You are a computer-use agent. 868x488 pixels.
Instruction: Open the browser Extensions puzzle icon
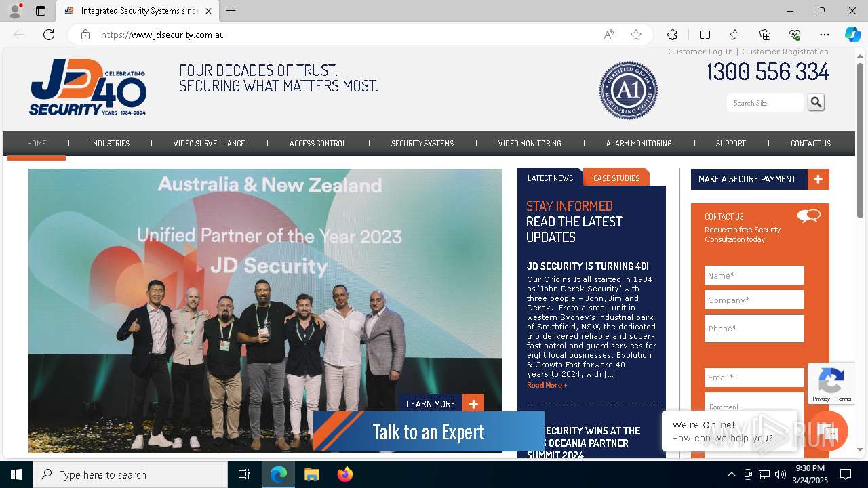(672, 35)
